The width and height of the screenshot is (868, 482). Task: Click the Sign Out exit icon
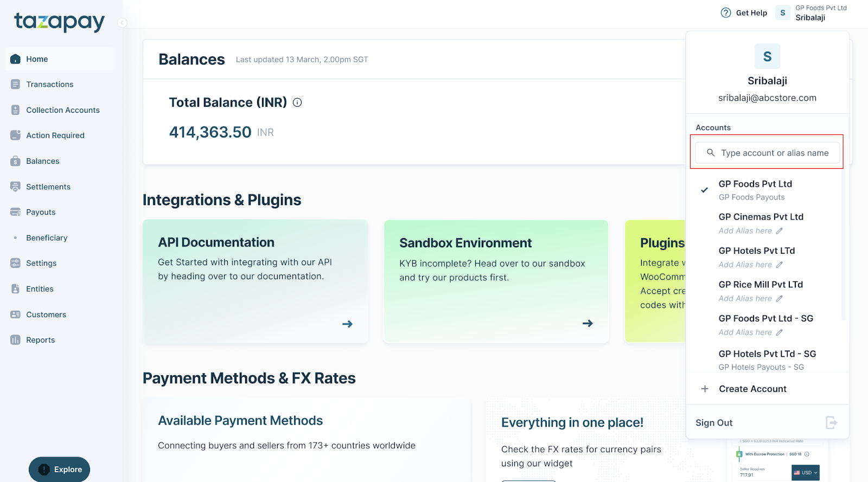pos(832,422)
